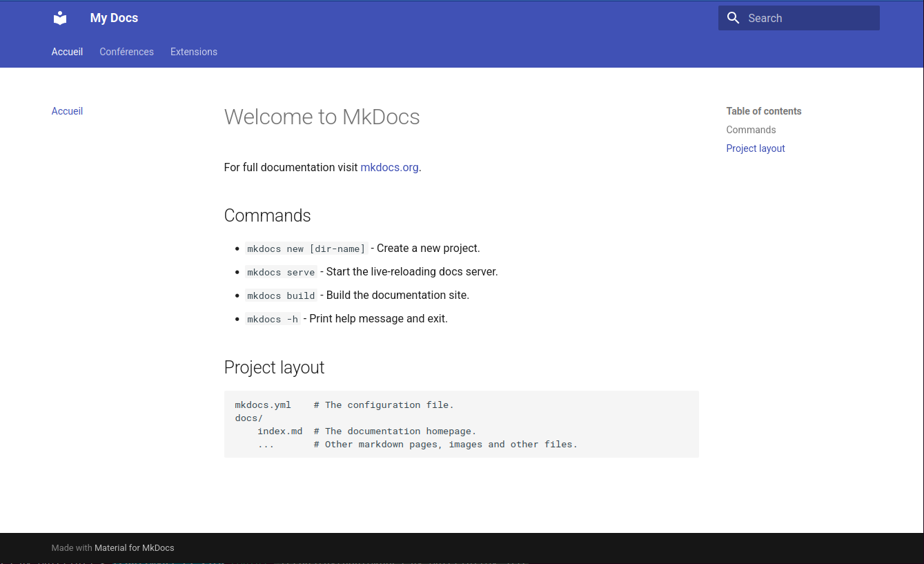Open the Extensions tab
The width and height of the screenshot is (924, 564).
pyautogui.click(x=194, y=52)
